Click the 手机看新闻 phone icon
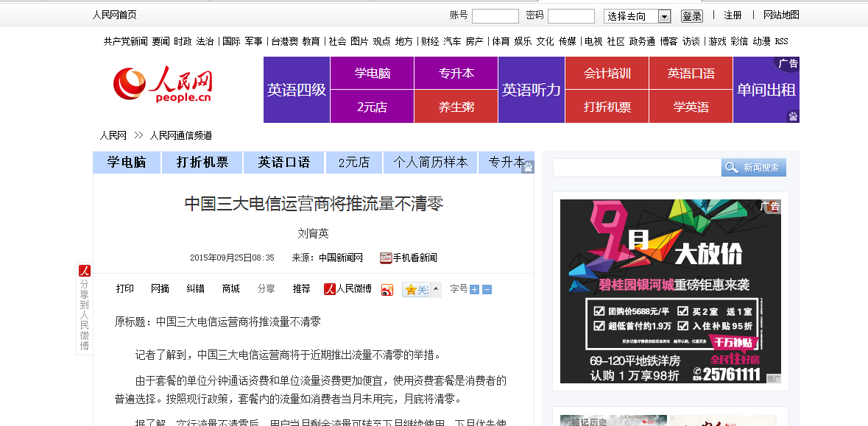 386,258
